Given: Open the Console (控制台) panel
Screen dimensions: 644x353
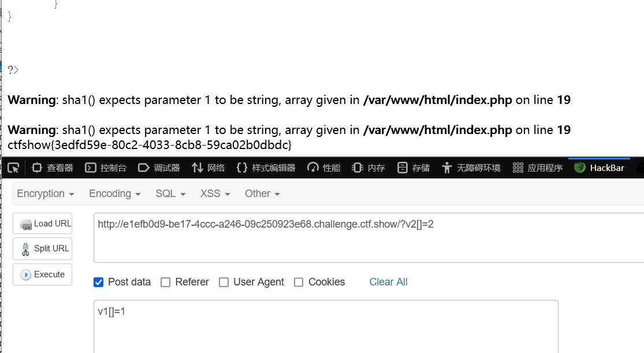Looking at the screenshot, I should (106, 168).
